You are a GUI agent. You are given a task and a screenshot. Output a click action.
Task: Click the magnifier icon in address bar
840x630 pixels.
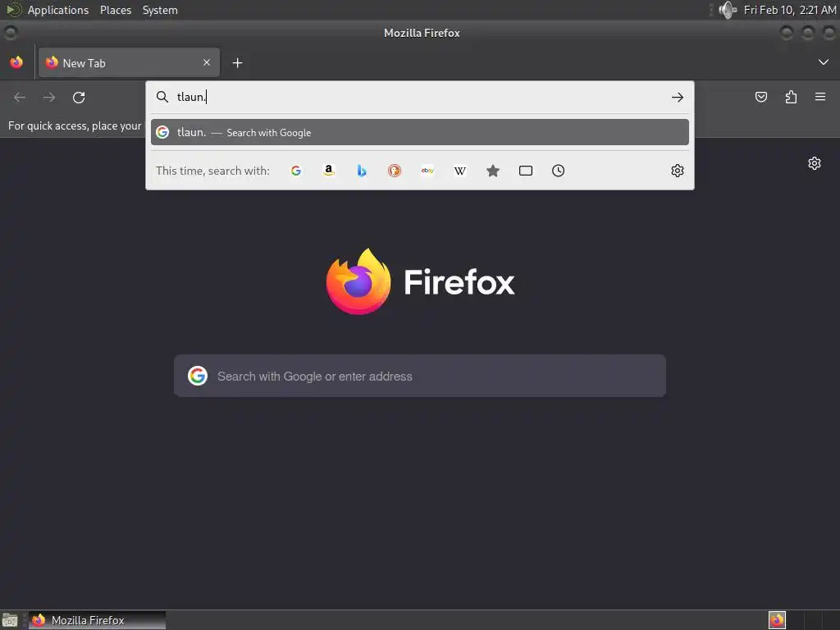[x=162, y=97]
